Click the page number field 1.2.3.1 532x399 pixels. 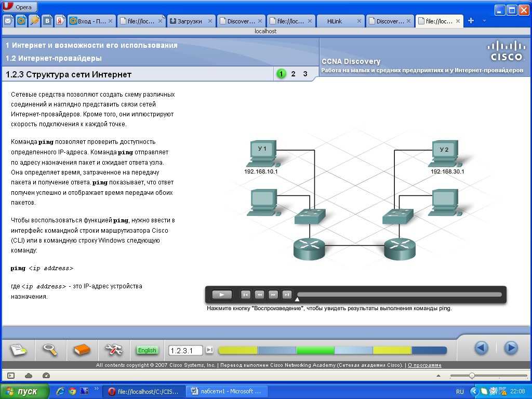tap(185, 351)
